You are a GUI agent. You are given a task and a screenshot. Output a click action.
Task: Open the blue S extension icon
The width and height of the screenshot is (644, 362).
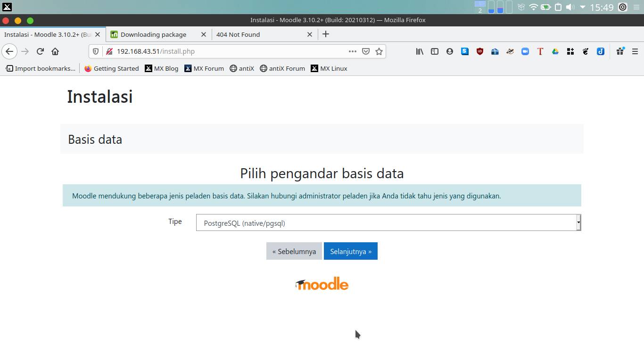click(x=465, y=51)
